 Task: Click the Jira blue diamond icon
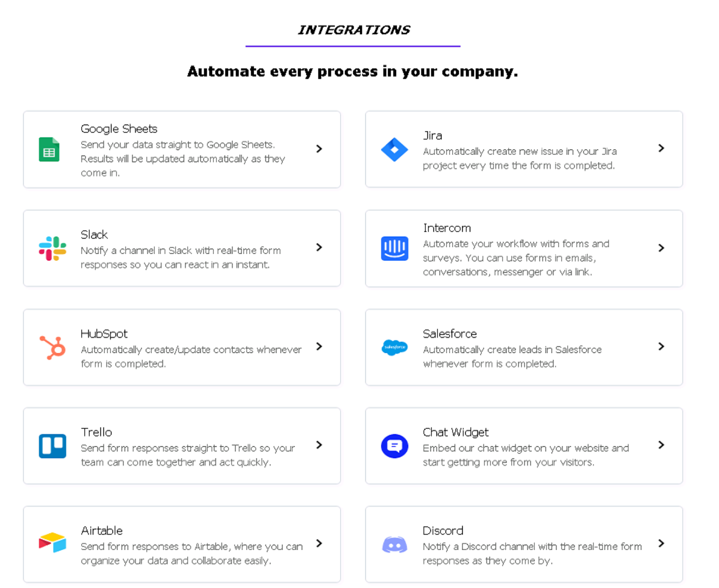click(x=395, y=149)
